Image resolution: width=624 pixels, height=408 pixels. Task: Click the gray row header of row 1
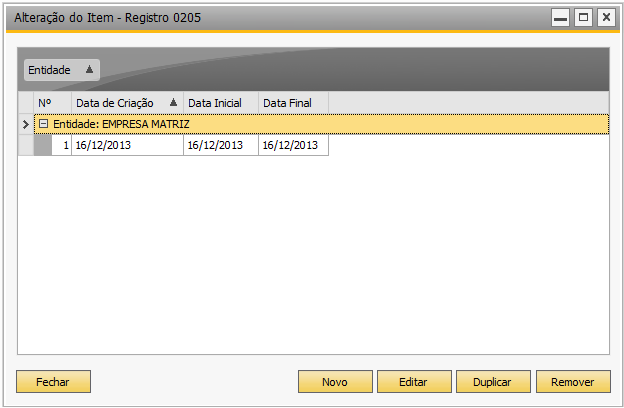(x=43, y=145)
